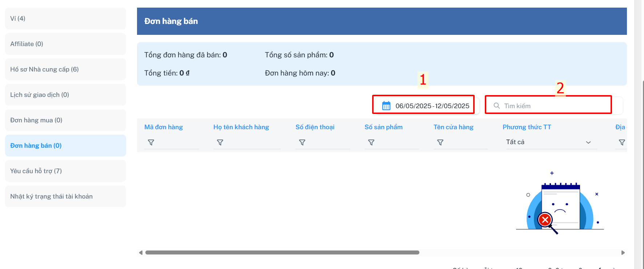644x269 pixels.
Task: Go to Hồ sơ Nhà cung cấp
Action: (x=65, y=69)
